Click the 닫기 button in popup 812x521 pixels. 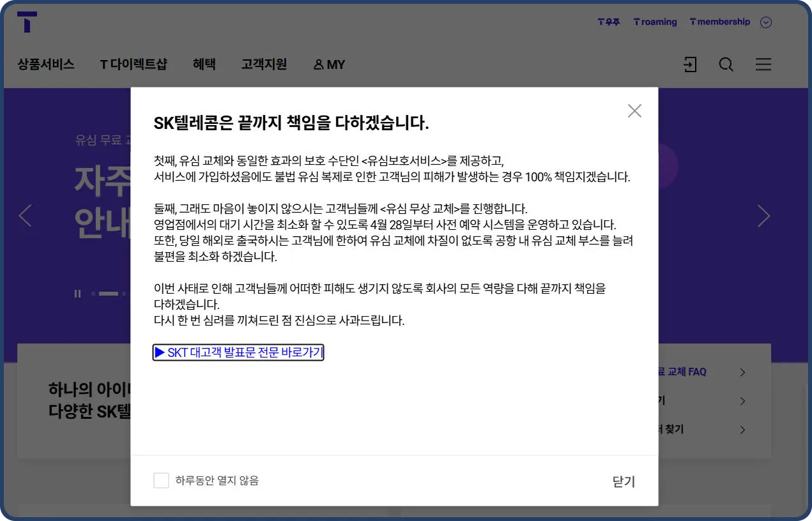coord(624,482)
